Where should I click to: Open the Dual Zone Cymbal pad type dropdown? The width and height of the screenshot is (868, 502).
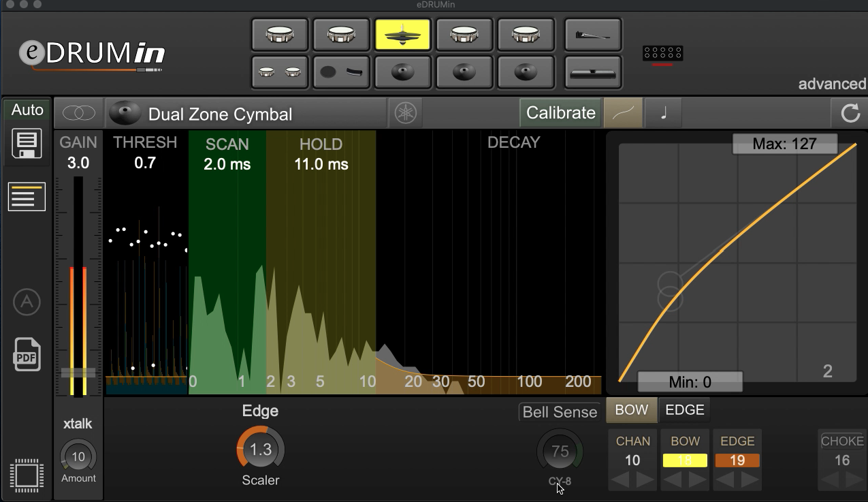point(245,113)
